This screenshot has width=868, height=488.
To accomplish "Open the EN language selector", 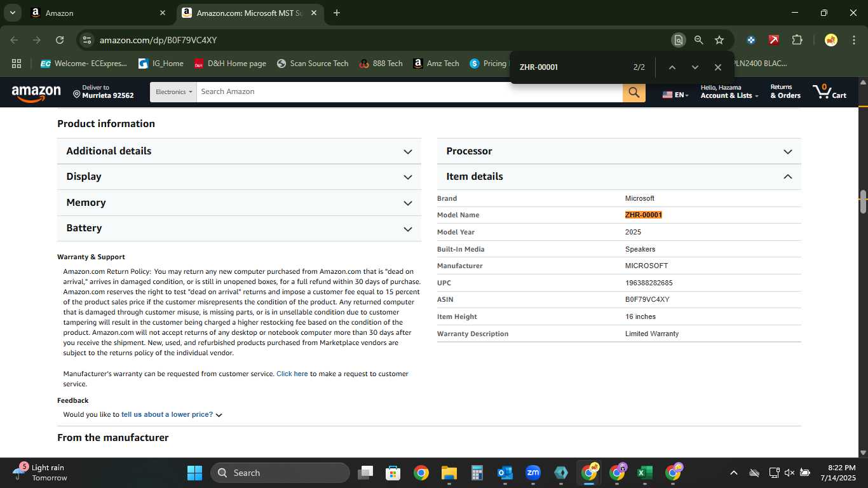I will pos(675,95).
